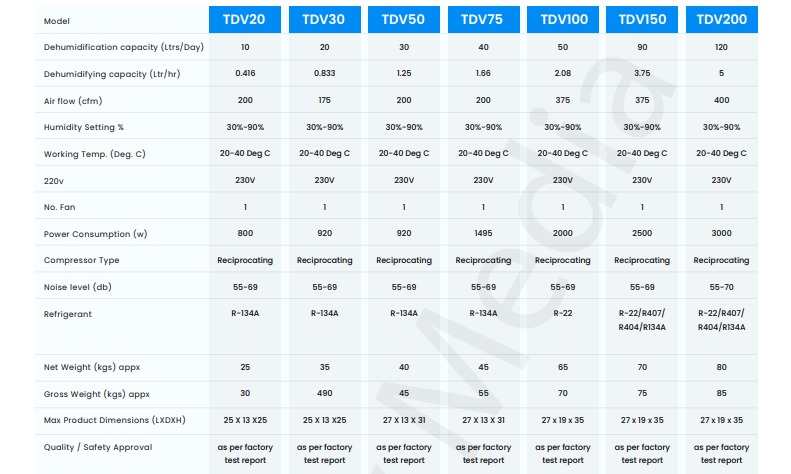Select the '220v' row label

(53, 181)
